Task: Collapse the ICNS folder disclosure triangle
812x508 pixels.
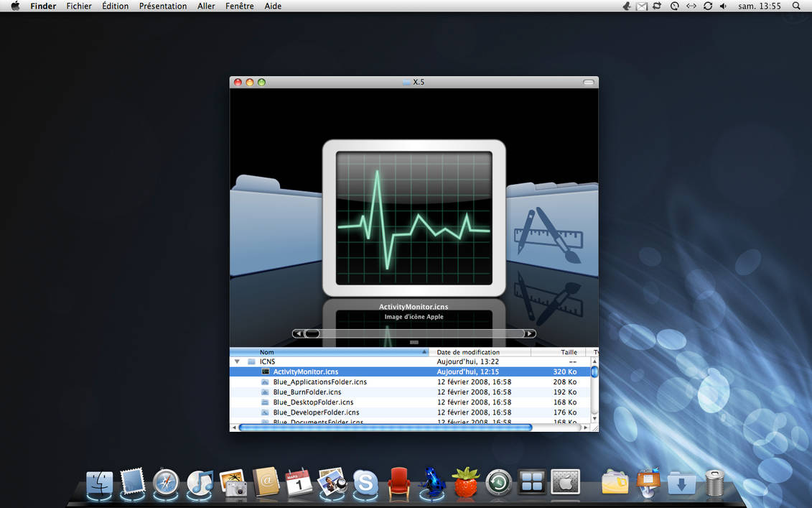Action: pos(237,361)
